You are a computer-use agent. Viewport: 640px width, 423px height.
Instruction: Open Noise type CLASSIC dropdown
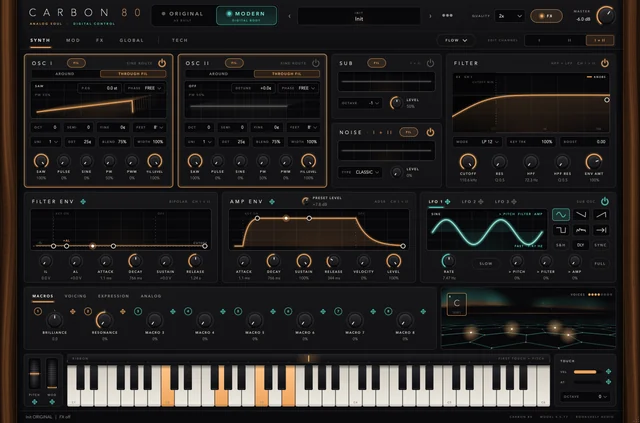(x=360, y=172)
